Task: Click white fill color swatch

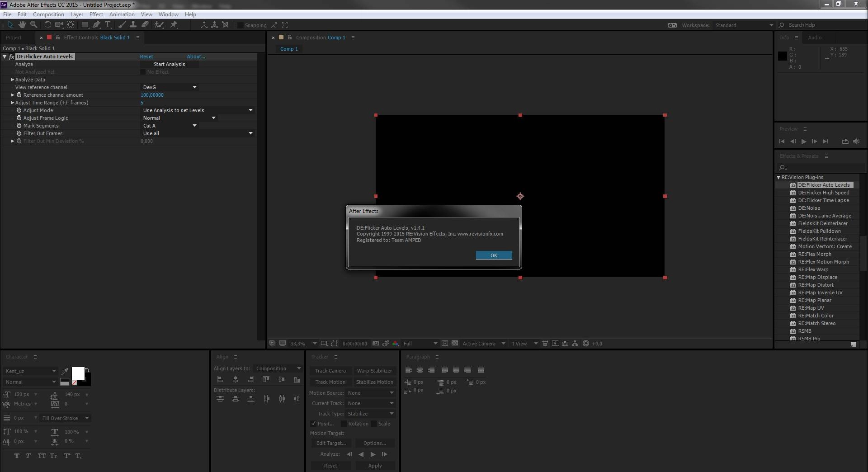Action: [78, 373]
